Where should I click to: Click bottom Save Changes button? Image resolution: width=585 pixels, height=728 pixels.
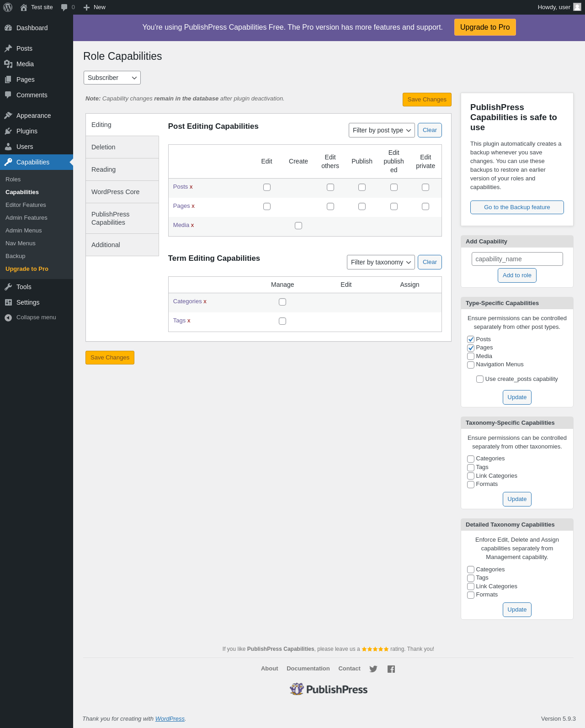click(110, 358)
